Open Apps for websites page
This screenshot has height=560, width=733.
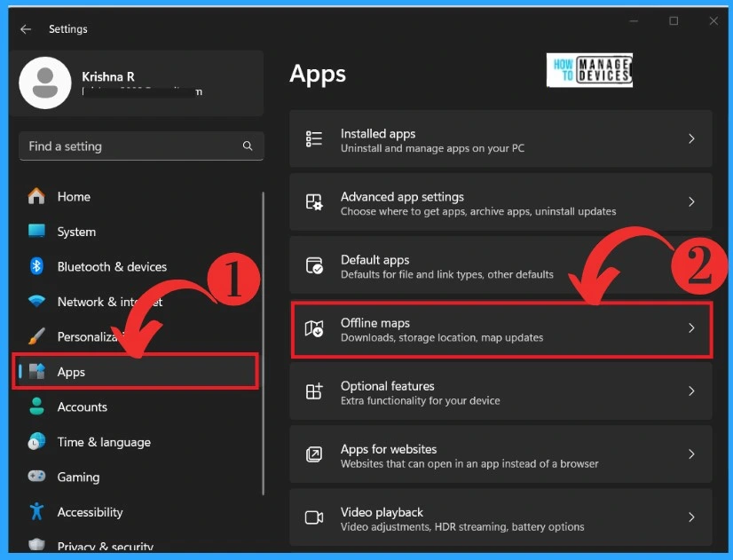(500, 454)
